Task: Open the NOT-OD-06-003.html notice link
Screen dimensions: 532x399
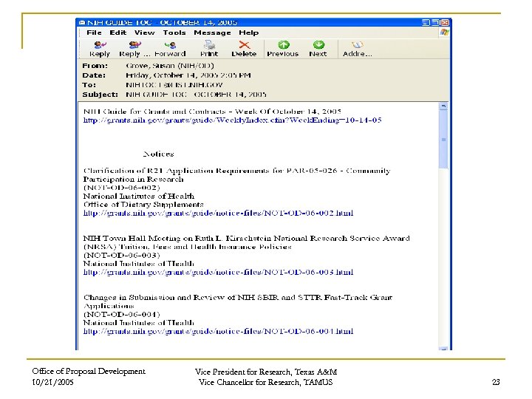Action: (x=218, y=272)
